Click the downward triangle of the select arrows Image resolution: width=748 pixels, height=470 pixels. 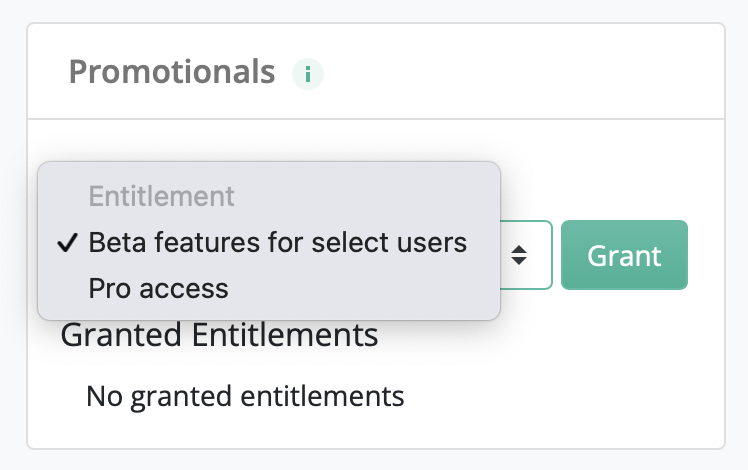519,261
